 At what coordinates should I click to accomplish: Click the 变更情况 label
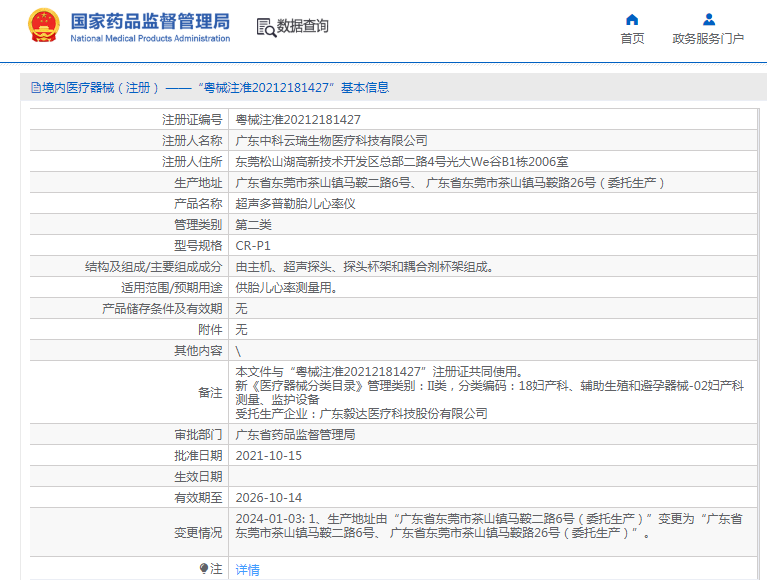tap(198, 533)
